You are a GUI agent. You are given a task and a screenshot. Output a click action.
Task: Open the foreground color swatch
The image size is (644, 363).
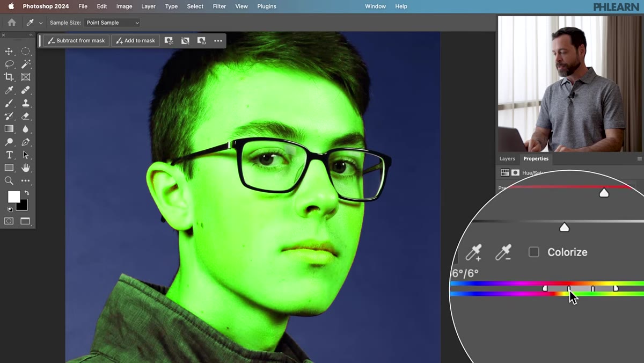[13, 197]
